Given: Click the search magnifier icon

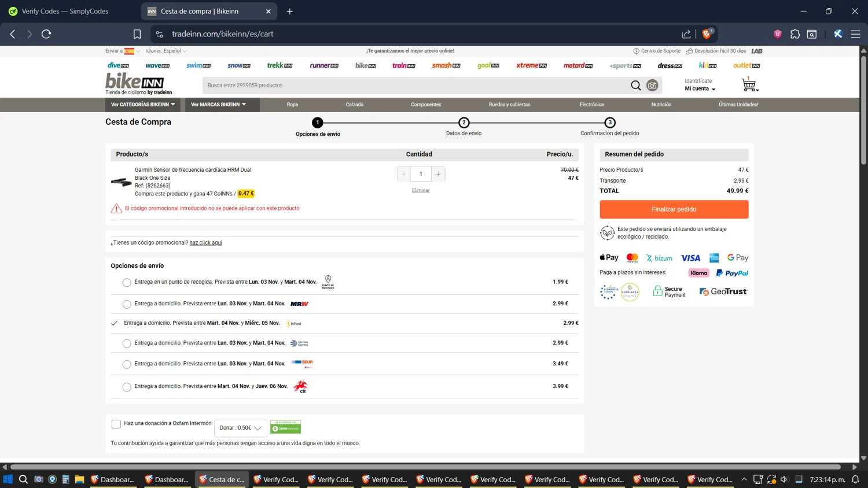Looking at the screenshot, I should [635, 86].
